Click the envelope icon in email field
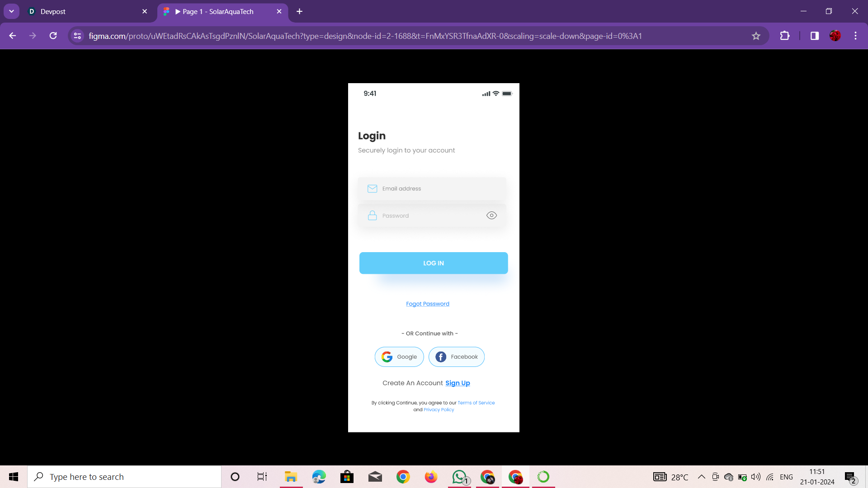 point(372,188)
